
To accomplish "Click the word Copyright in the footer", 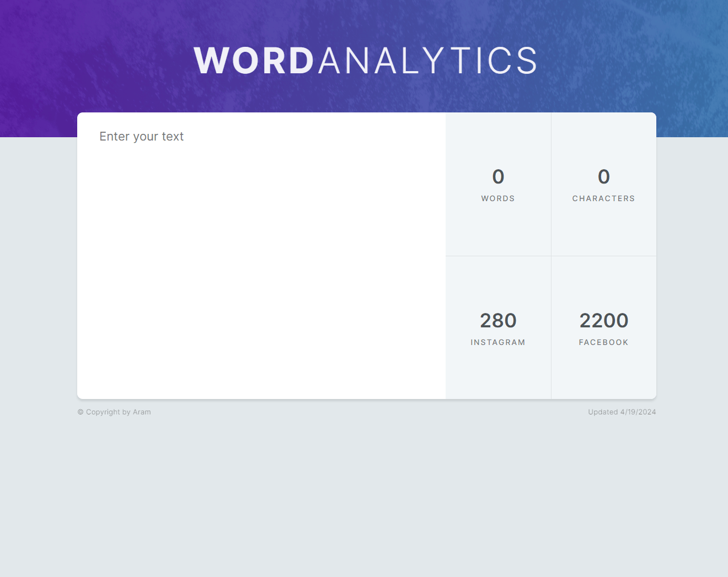I will tap(103, 412).
